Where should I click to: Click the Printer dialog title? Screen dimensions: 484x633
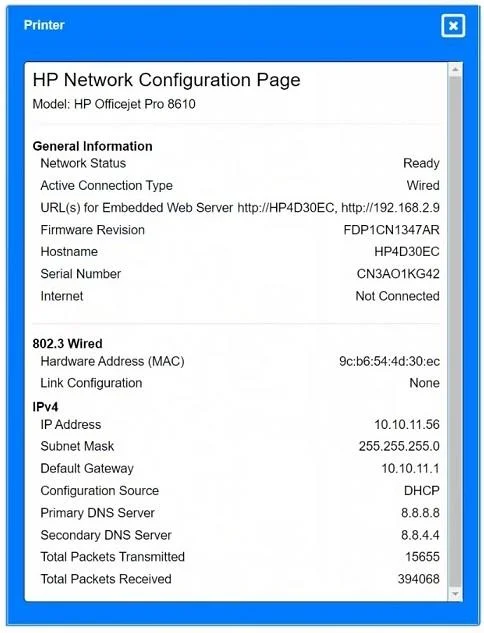(44, 25)
